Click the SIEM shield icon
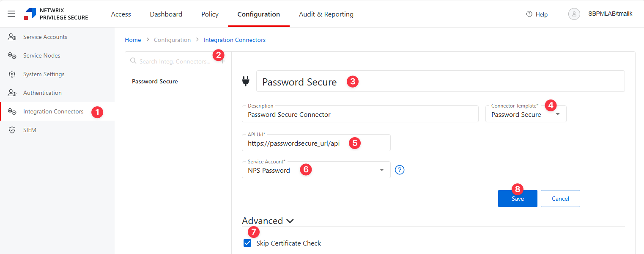The width and height of the screenshot is (644, 254). 12,130
